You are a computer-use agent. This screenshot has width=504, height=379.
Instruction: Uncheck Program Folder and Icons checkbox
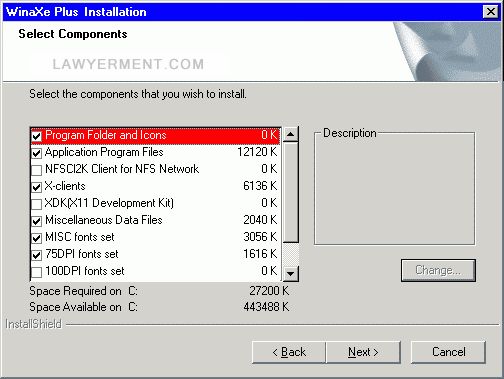(x=36, y=136)
